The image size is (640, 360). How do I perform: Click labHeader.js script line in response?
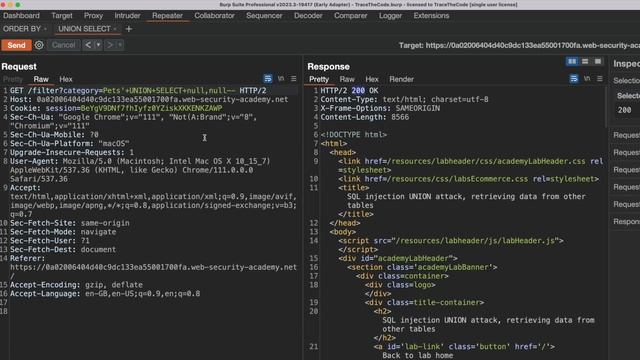(451, 241)
